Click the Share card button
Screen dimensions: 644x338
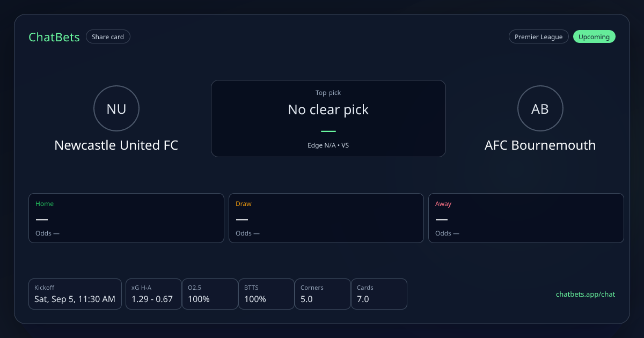pyautogui.click(x=108, y=37)
